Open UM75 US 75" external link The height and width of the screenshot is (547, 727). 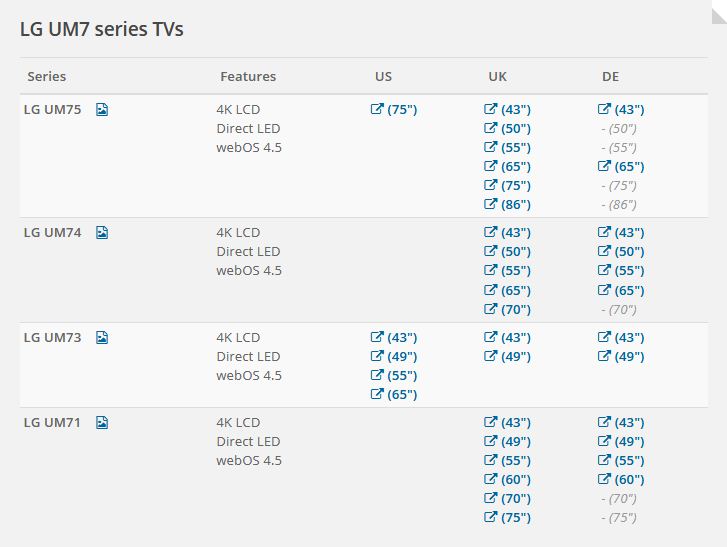394,109
